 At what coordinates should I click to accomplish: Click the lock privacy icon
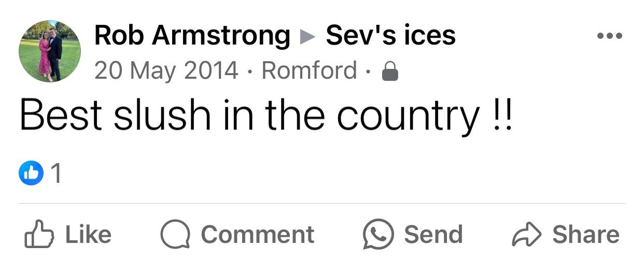coord(389,73)
